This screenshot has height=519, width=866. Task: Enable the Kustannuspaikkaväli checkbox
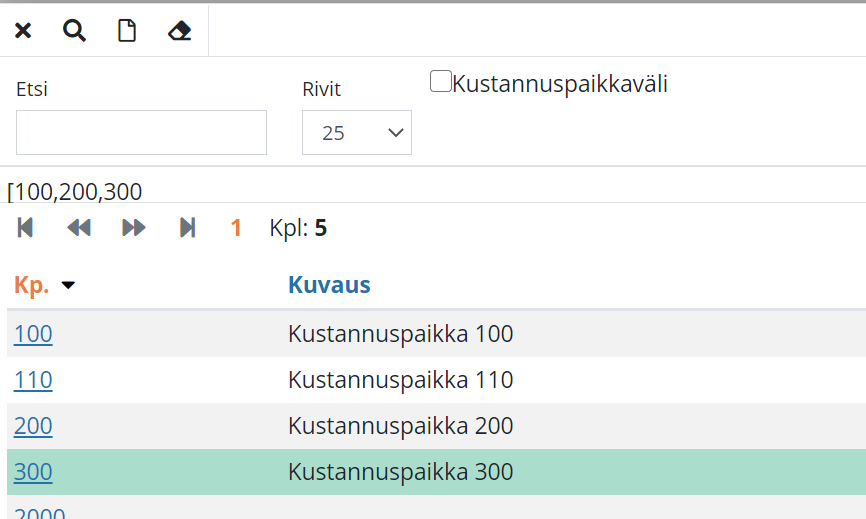[x=440, y=82]
